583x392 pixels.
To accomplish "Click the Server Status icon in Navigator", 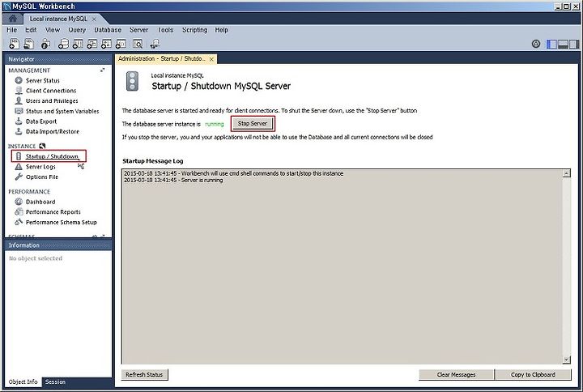I will click(19, 80).
